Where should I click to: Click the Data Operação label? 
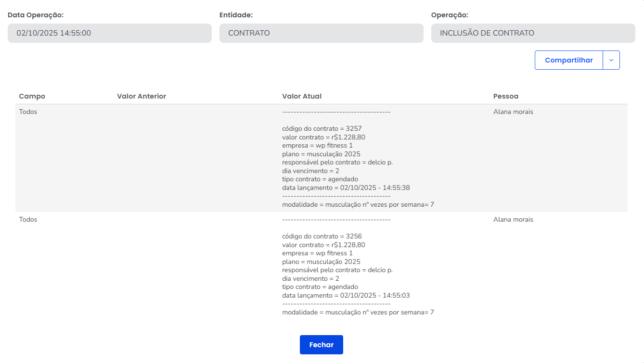pos(36,15)
